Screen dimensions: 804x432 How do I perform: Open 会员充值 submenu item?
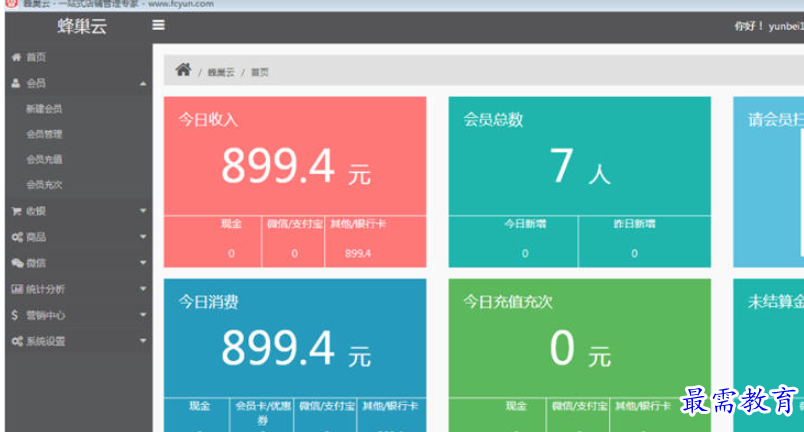(x=44, y=159)
